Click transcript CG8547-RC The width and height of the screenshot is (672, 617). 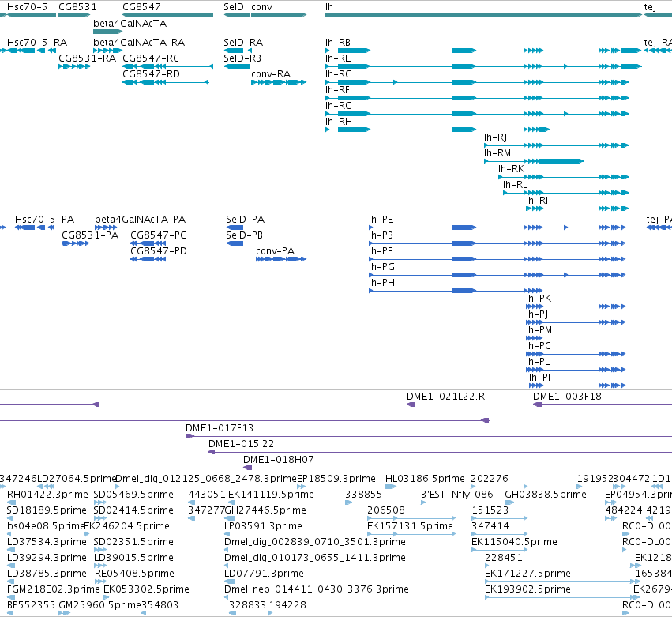point(167,66)
